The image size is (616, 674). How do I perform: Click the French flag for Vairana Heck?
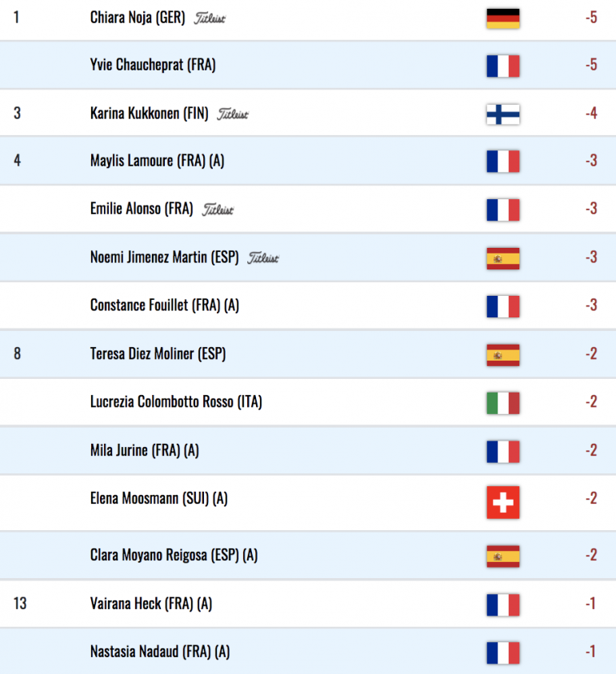point(503,604)
